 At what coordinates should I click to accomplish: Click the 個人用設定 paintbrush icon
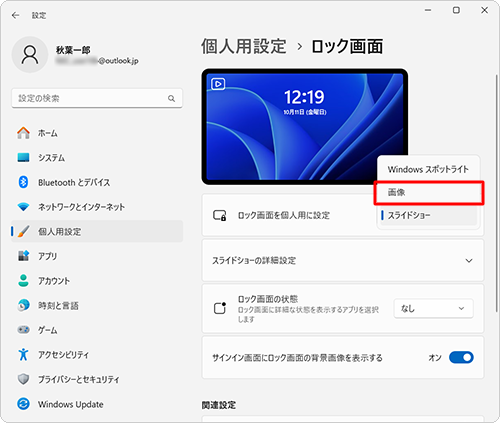[23, 231]
